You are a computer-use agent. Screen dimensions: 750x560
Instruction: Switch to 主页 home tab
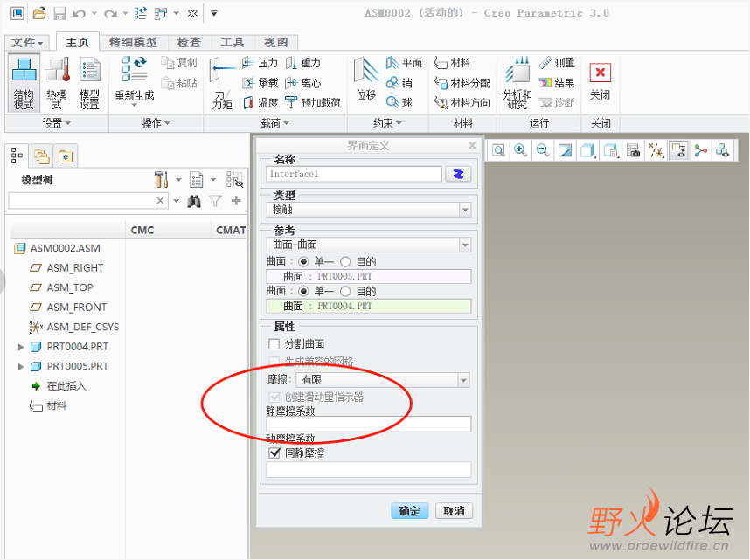[78, 43]
